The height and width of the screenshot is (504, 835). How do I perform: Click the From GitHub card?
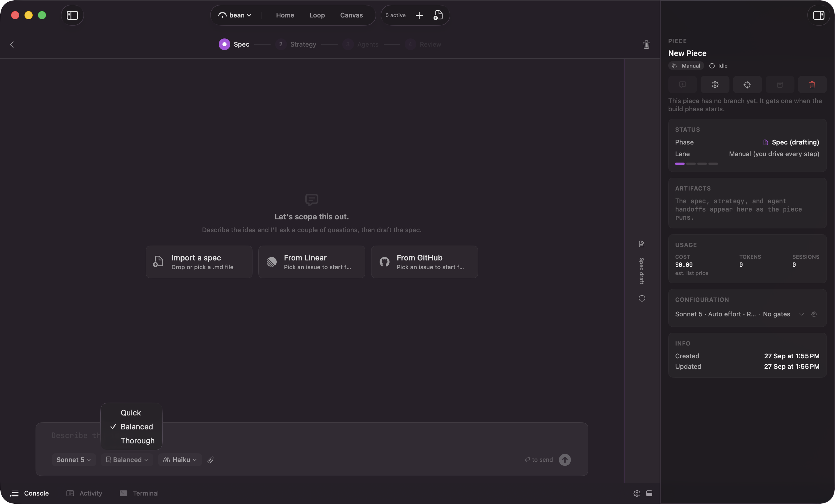click(x=424, y=262)
